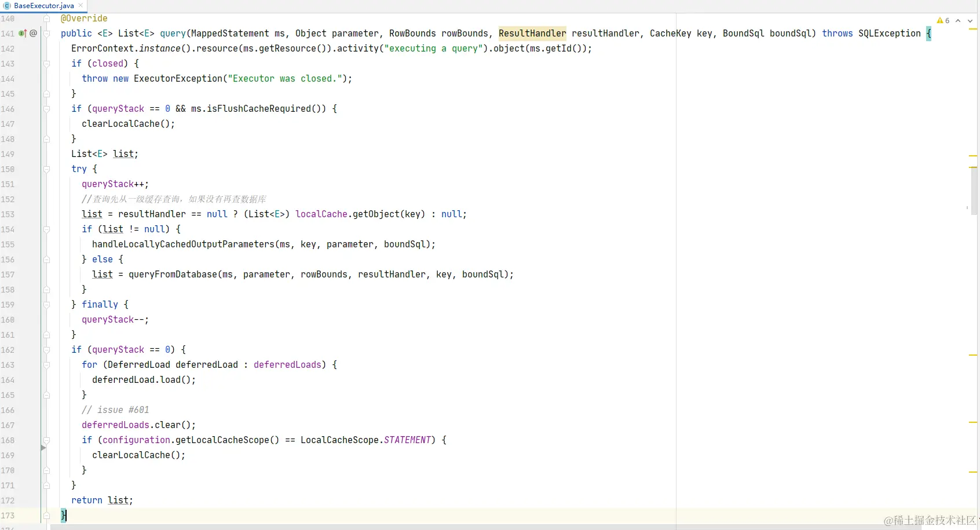
Task: Fold the LocalCacheScope if block on line 168
Action: point(46,440)
